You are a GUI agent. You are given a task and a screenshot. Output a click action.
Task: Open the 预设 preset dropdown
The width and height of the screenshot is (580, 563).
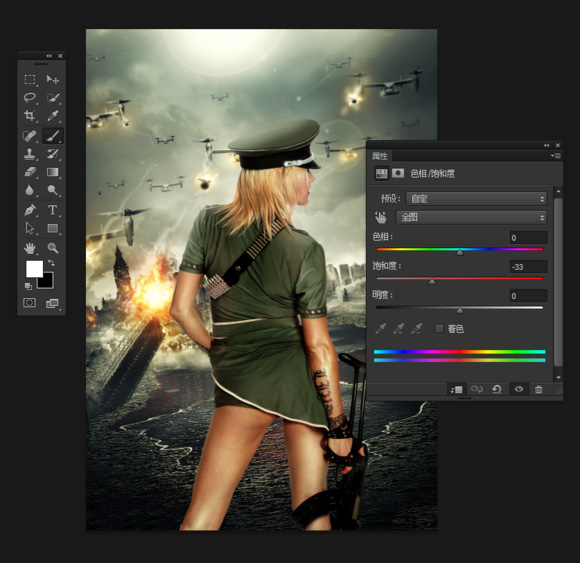[476, 199]
